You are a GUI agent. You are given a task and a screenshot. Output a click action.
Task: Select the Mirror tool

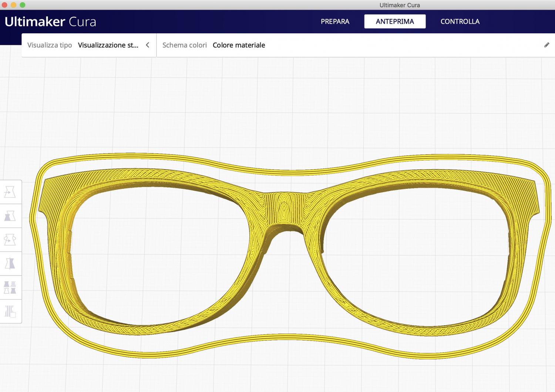coord(10,264)
